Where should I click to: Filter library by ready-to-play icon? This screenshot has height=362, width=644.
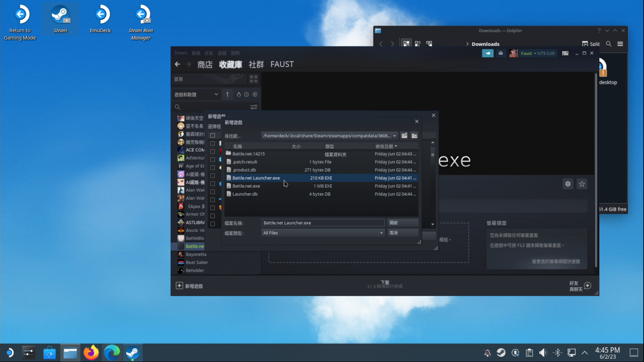pos(255,94)
